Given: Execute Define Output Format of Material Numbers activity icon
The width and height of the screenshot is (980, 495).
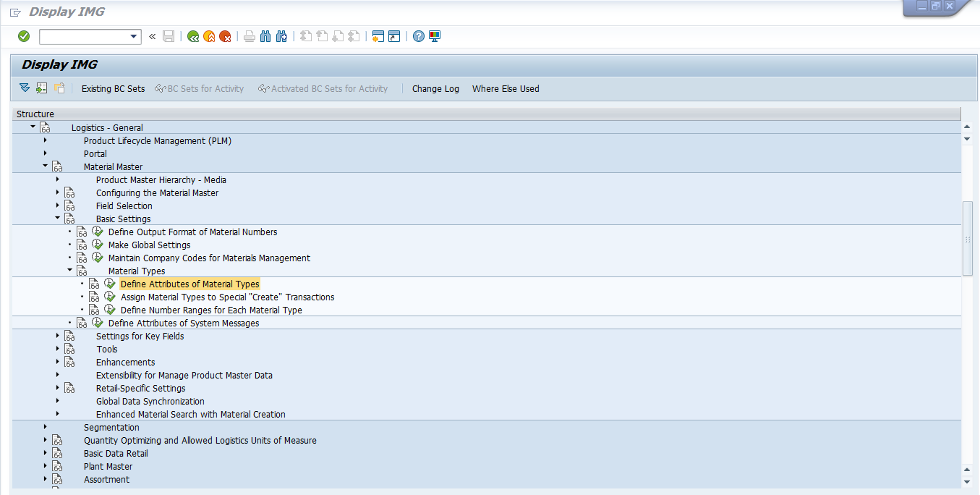Looking at the screenshot, I should (x=98, y=232).
